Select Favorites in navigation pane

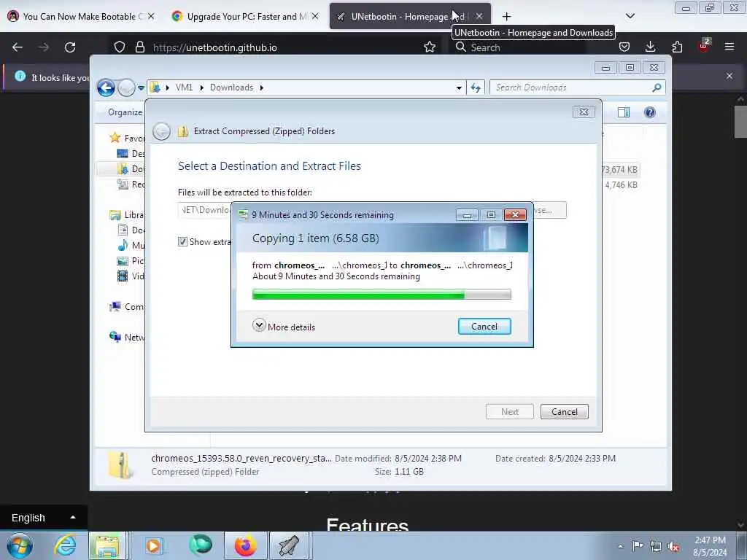tap(127, 138)
